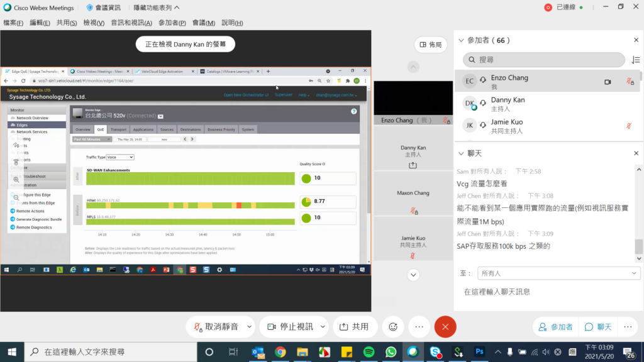Viewport: 644px width, 362px height.
Task: Click the red leave meeting button
Action: [x=445, y=327]
